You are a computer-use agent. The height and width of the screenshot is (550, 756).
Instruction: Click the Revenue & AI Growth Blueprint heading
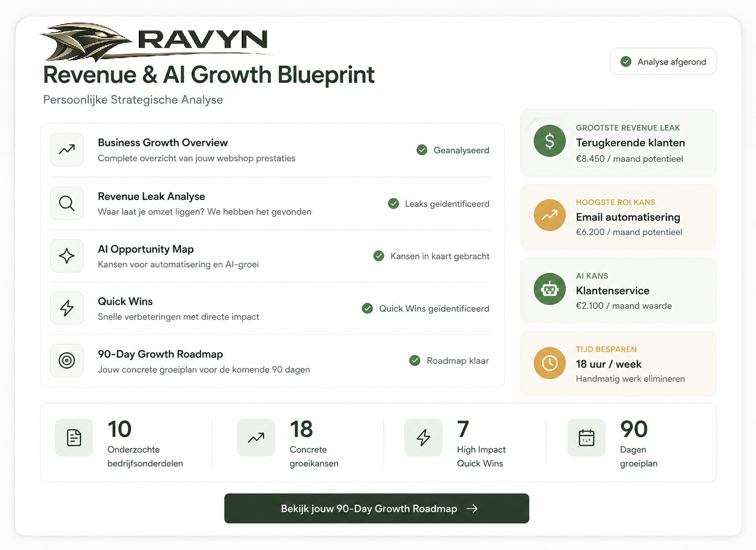(x=209, y=75)
